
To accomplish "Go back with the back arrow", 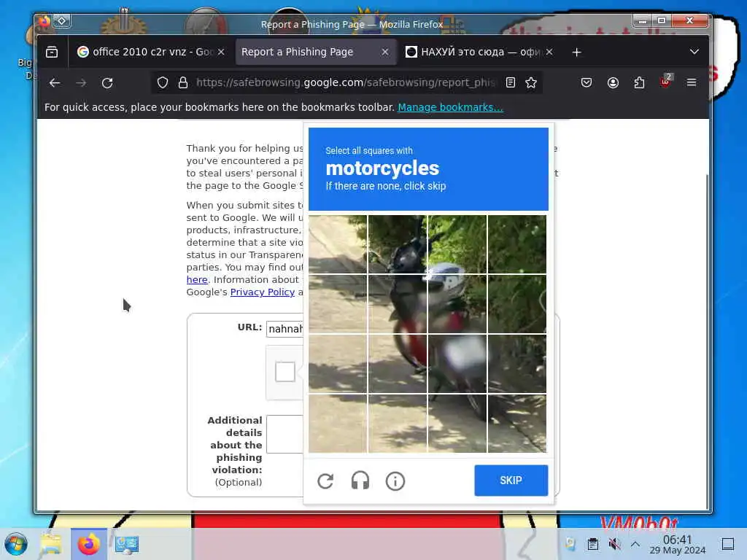I will coord(55,83).
